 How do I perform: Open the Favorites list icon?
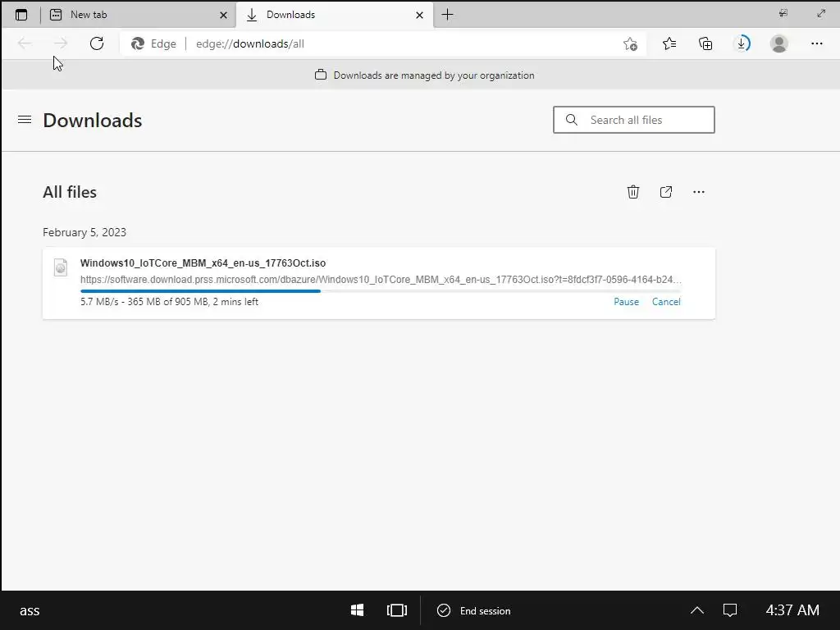(x=669, y=43)
